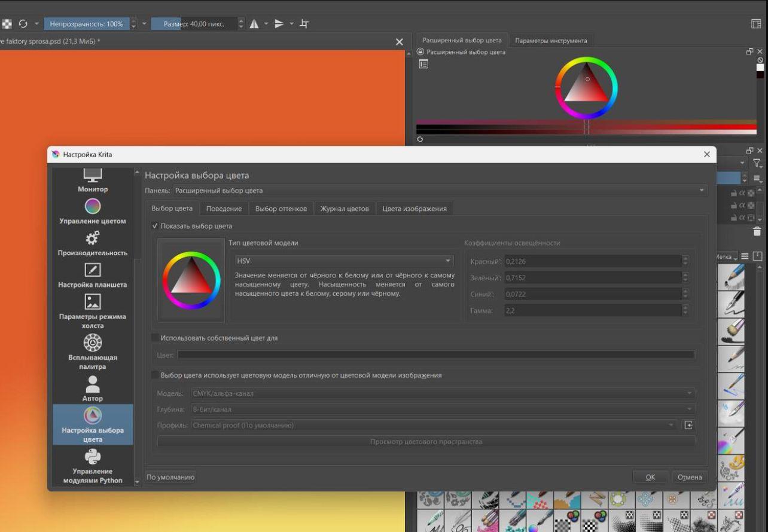The width and height of the screenshot is (768, 532).
Task: Expand the vertical mirror options arrow
Action: 292,24
